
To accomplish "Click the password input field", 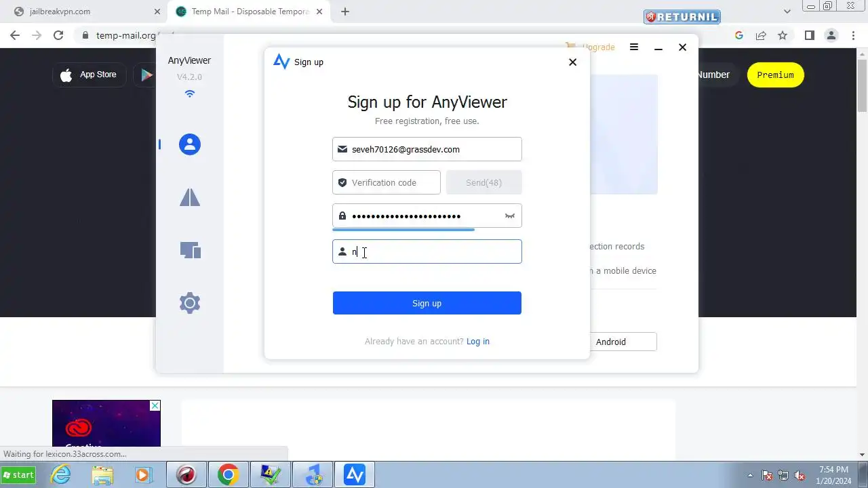I will (x=427, y=216).
